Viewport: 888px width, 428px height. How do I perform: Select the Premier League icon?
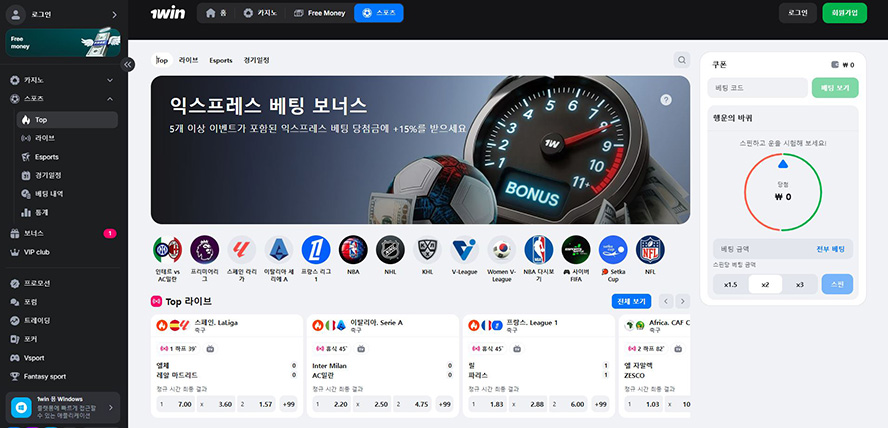pyautogui.click(x=204, y=250)
